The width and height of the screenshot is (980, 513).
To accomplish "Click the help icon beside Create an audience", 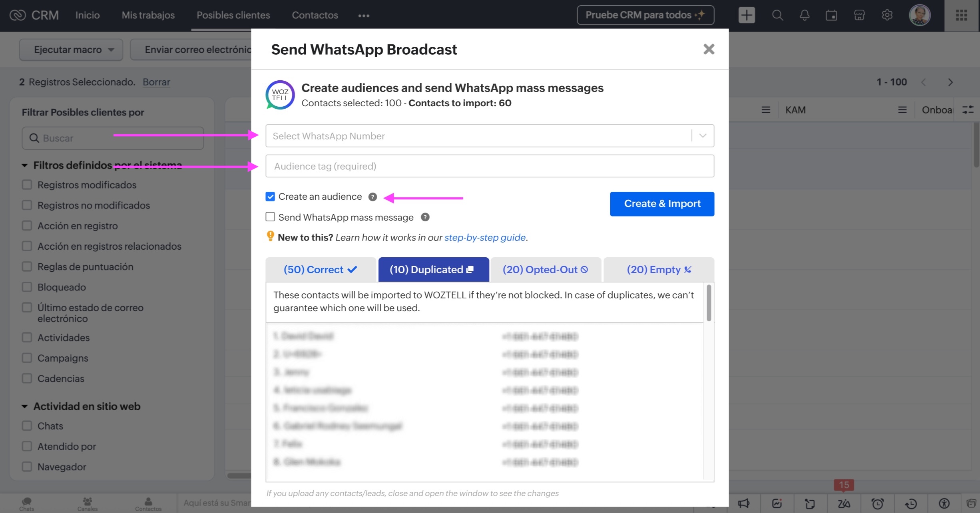I will [372, 197].
